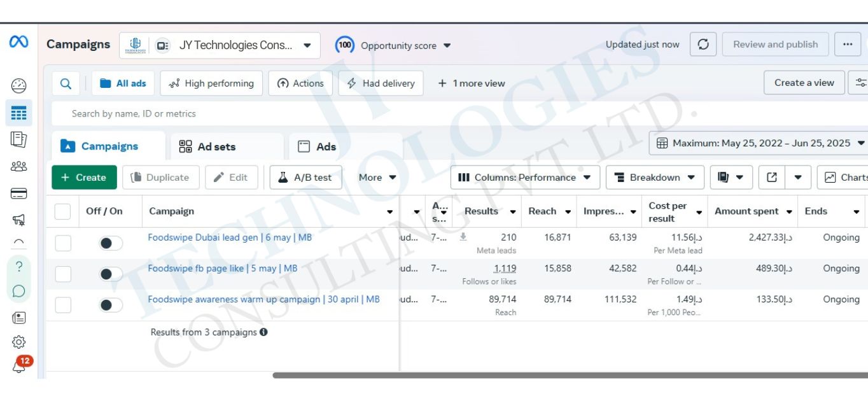
Task: Click the Create a view button
Action: (x=804, y=83)
